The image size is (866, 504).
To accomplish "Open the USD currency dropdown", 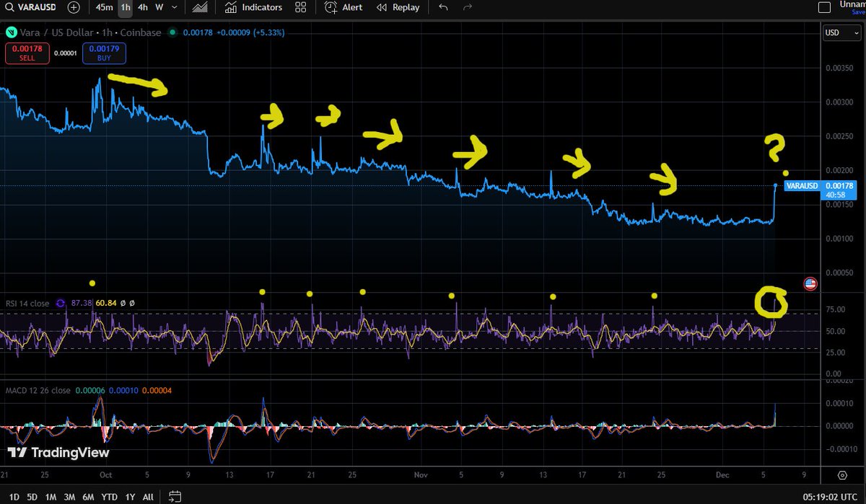I will [x=841, y=32].
